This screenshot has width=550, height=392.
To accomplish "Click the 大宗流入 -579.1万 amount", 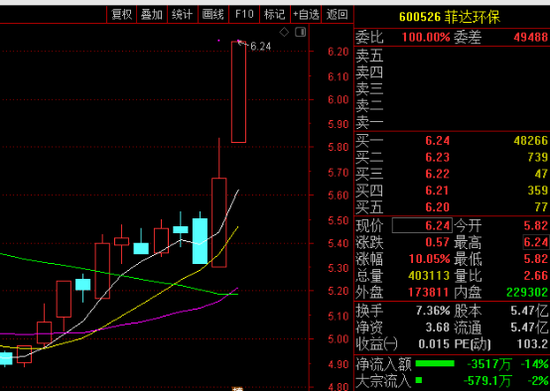I will pyautogui.click(x=487, y=380).
